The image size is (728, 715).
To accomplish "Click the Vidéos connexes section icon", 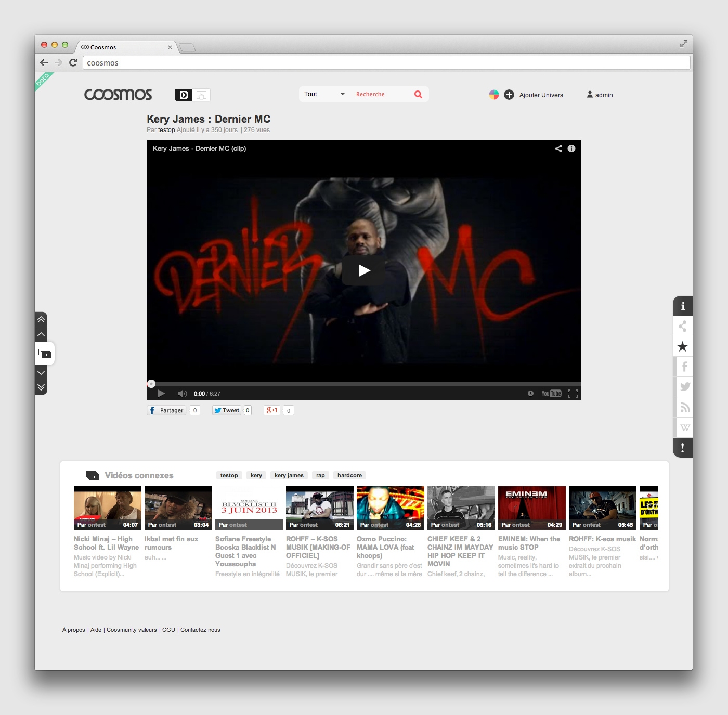I will tap(93, 475).
